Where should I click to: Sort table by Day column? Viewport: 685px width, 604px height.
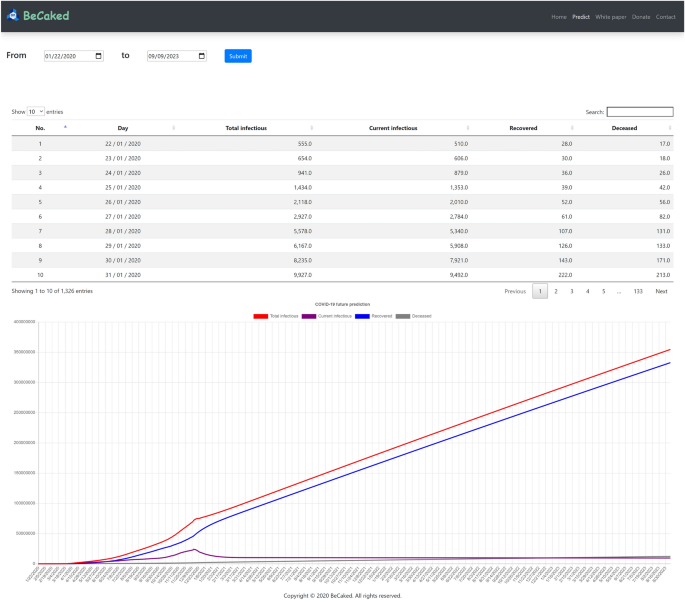click(x=123, y=128)
